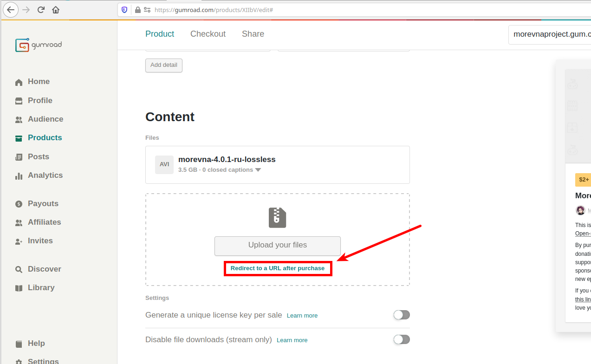Expand the closed captions dropdown arrow

(x=258, y=170)
